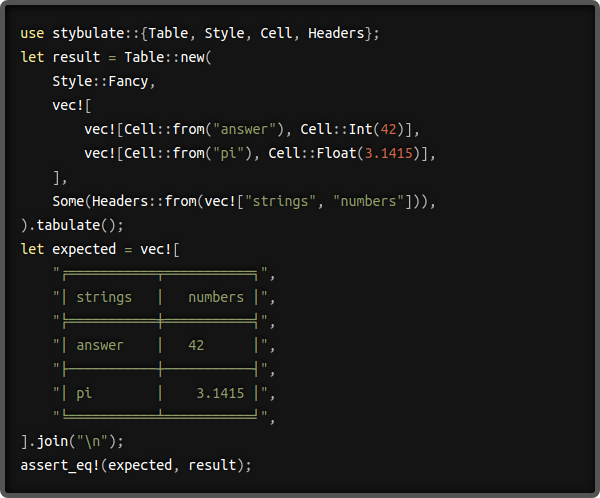Click the answer cell in table output

pyautogui.click(x=100, y=345)
